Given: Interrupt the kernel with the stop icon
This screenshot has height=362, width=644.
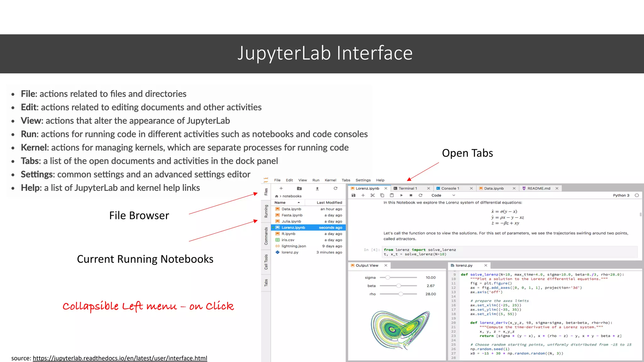Looking at the screenshot, I should (x=411, y=195).
